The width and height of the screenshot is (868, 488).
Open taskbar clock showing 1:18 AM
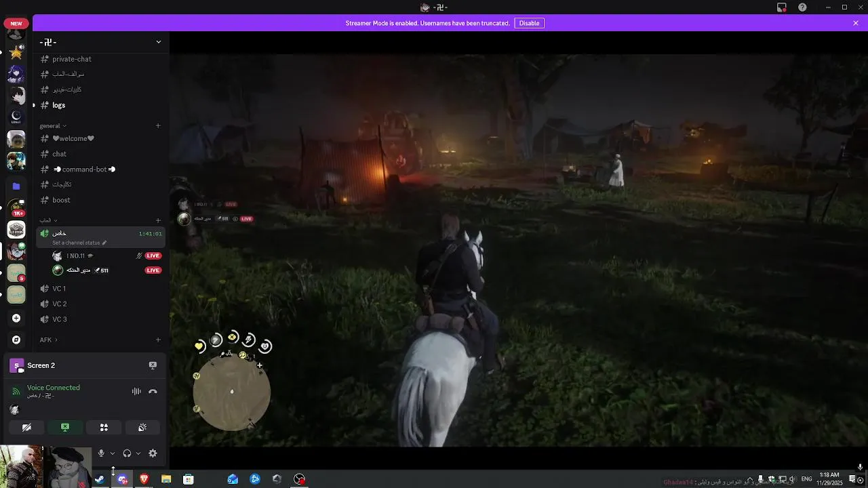[829, 479]
